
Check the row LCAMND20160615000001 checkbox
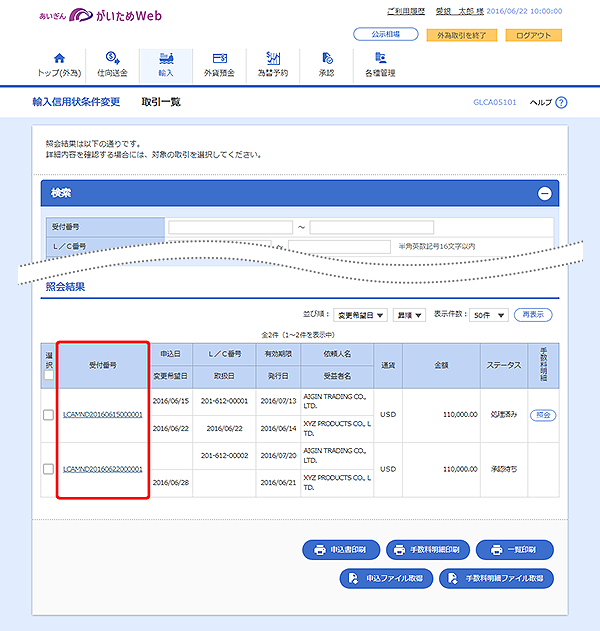[48, 415]
